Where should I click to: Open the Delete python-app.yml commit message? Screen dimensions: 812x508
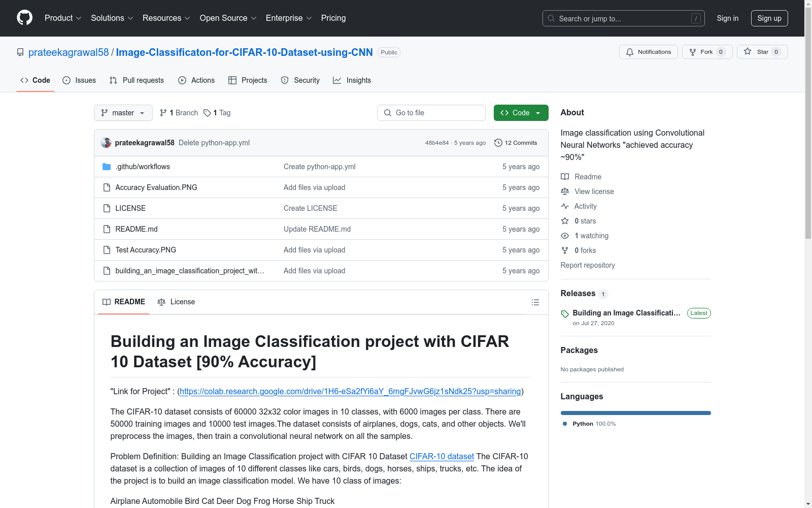(x=214, y=143)
